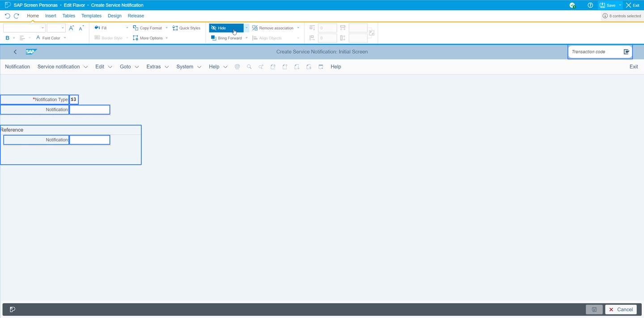Click the Notification menu button
The height and width of the screenshot is (318, 644).
click(17, 67)
